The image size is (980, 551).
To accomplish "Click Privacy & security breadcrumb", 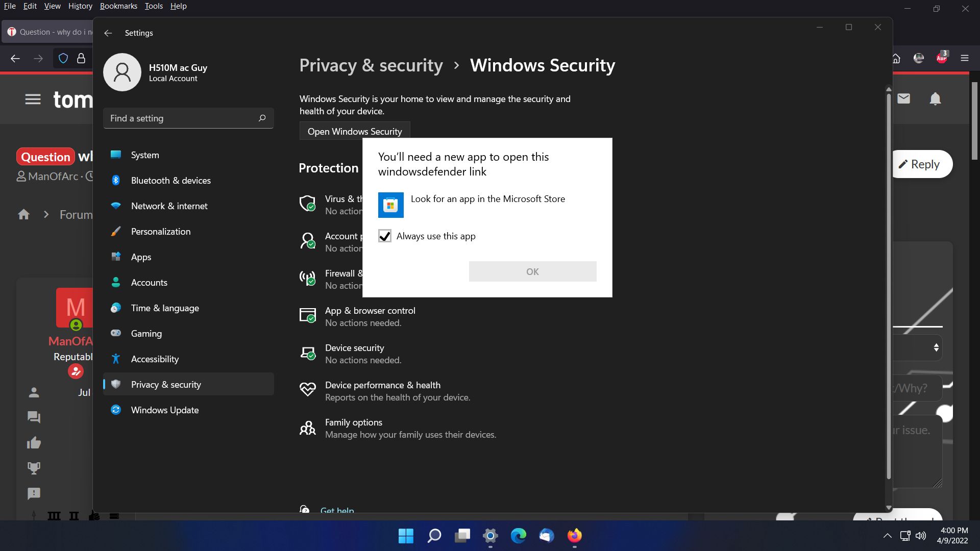I will tap(371, 65).
